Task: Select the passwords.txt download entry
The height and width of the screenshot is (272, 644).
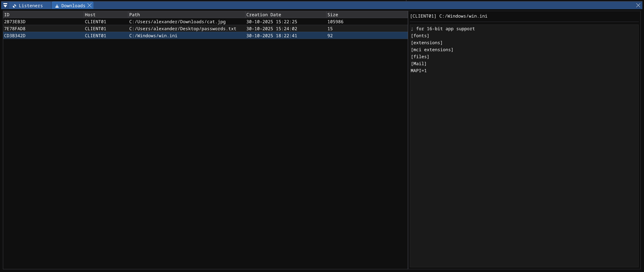Action: [182, 29]
